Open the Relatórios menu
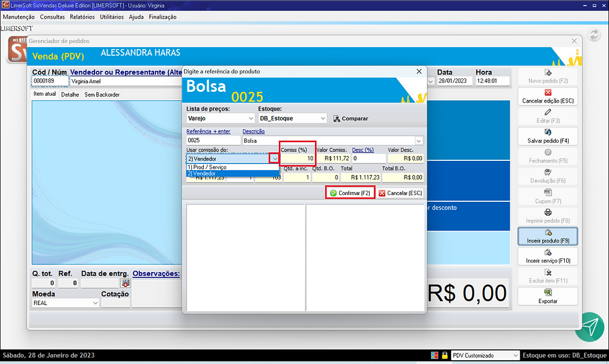Viewport: 609px width, 364px height. pyautogui.click(x=82, y=17)
